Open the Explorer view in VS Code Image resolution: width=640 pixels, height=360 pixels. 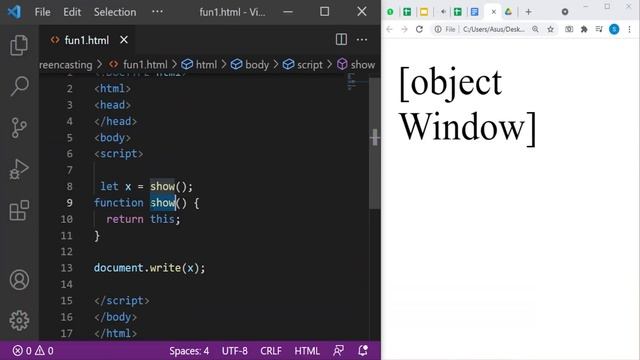(19, 45)
